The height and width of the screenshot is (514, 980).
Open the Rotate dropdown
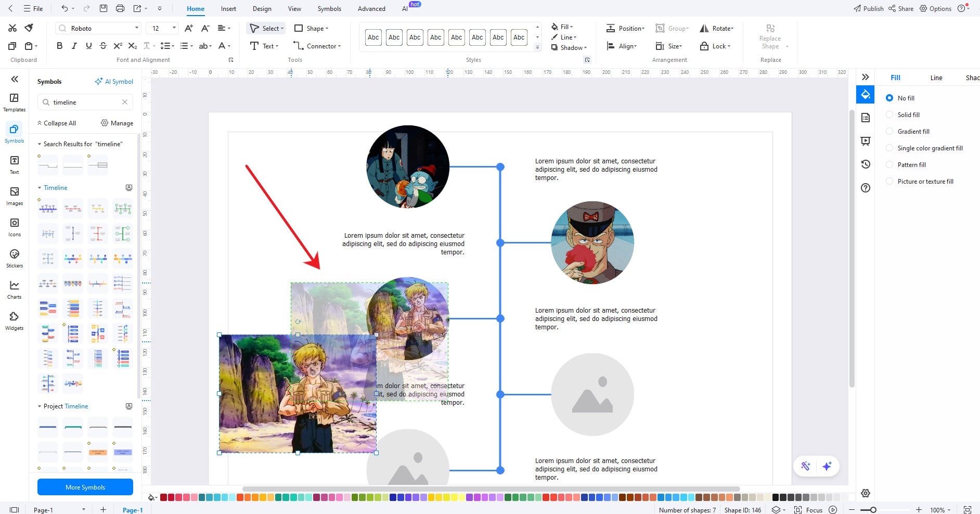click(x=717, y=29)
